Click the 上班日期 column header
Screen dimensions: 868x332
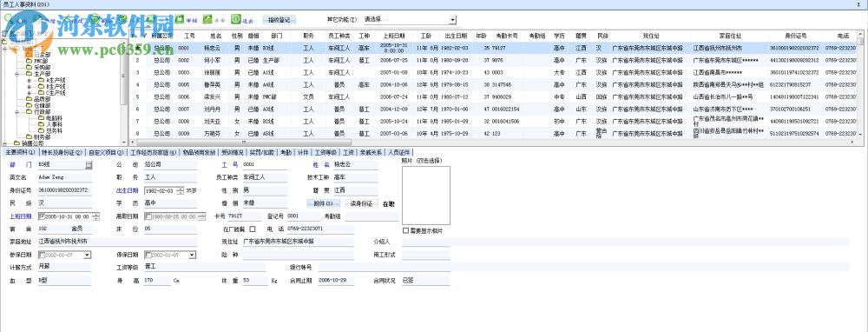point(395,36)
